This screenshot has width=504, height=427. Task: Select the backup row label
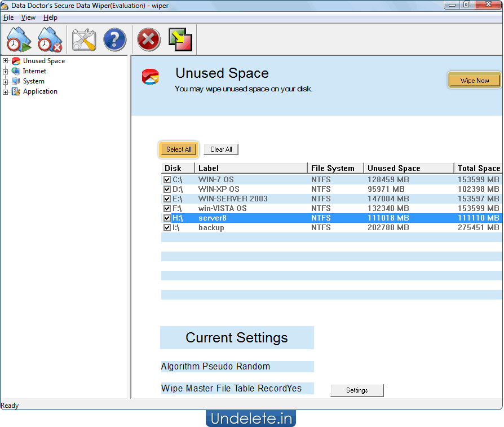click(211, 228)
